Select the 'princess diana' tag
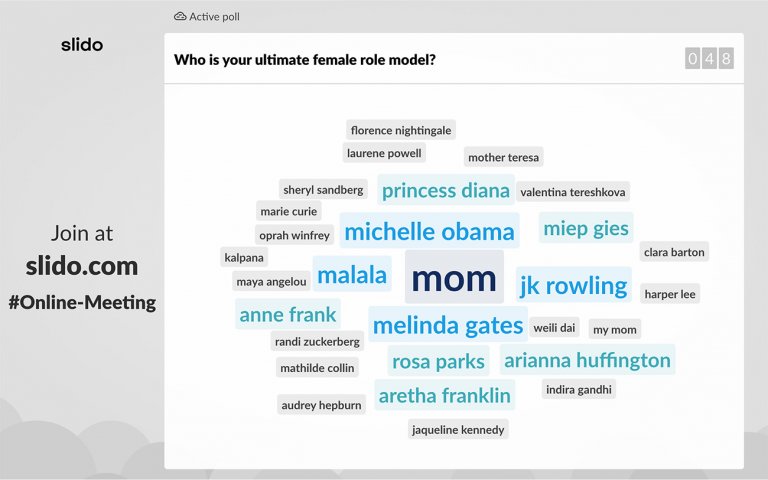The image size is (768, 480). pyautogui.click(x=446, y=190)
